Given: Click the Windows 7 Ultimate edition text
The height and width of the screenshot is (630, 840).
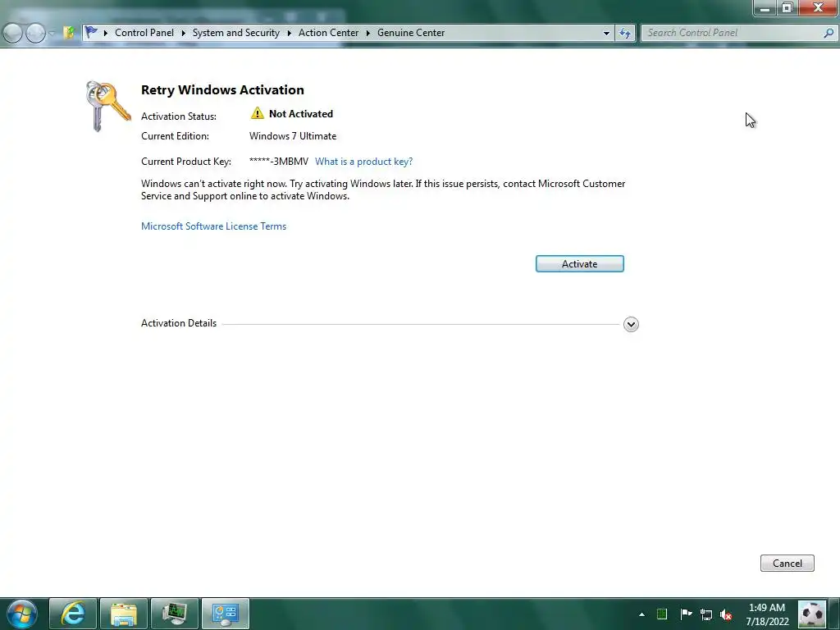Looking at the screenshot, I should pos(293,136).
